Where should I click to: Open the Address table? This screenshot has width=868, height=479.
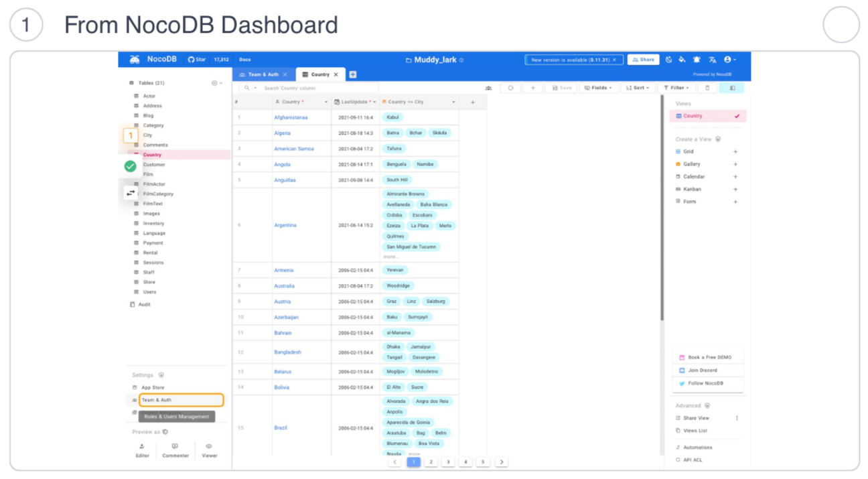click(x=152, y=106)
